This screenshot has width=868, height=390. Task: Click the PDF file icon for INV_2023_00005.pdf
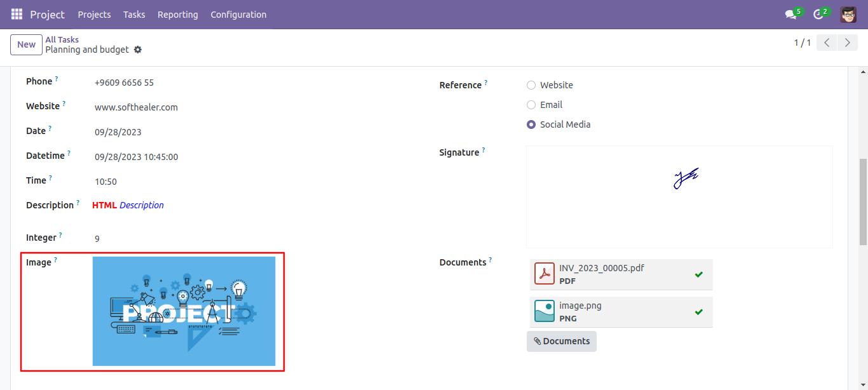[545, 274]
